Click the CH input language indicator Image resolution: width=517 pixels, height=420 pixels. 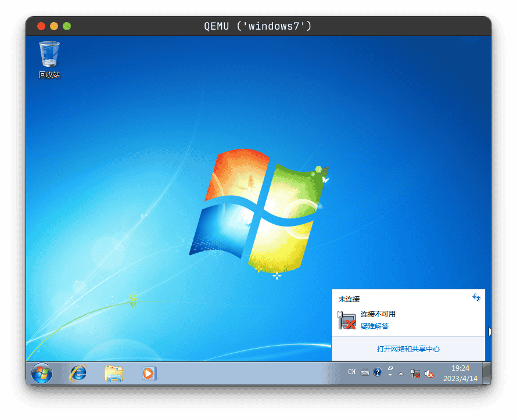[352, 372]
